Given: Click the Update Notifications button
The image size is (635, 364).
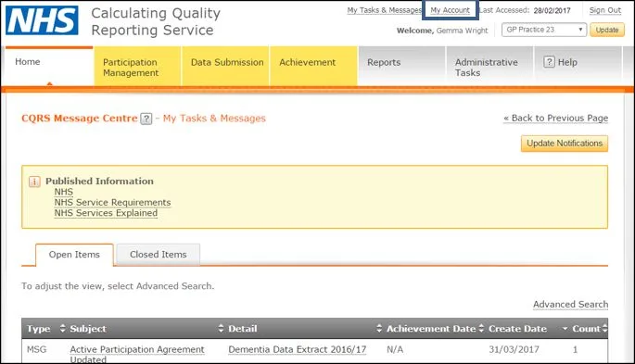Looking at the screenshot, I should tap(565, 144).
